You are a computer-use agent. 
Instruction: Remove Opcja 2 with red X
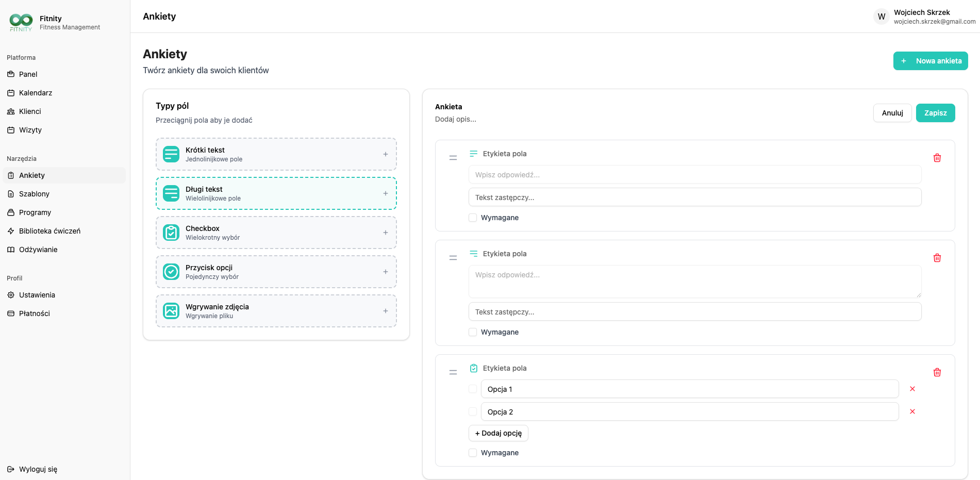pyautogui.click(x=912, y=411)
